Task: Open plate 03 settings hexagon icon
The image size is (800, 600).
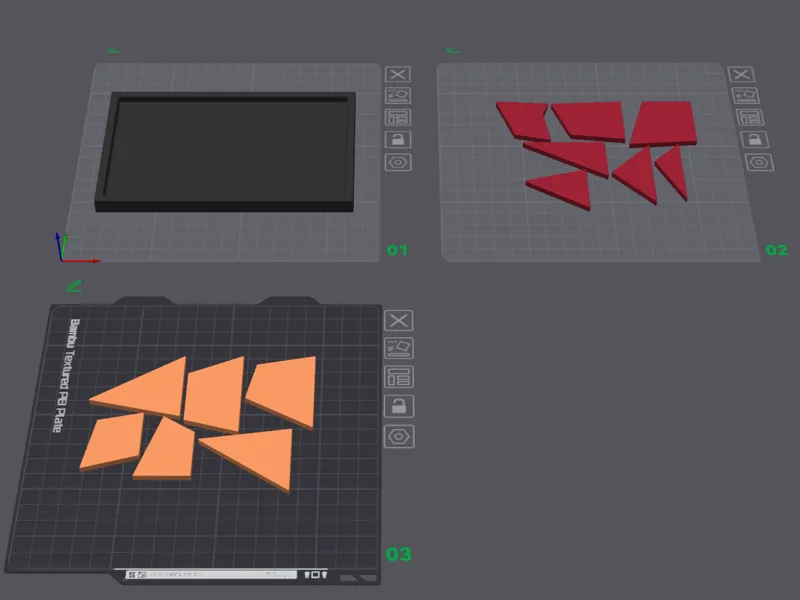Action: pos(399,437)
